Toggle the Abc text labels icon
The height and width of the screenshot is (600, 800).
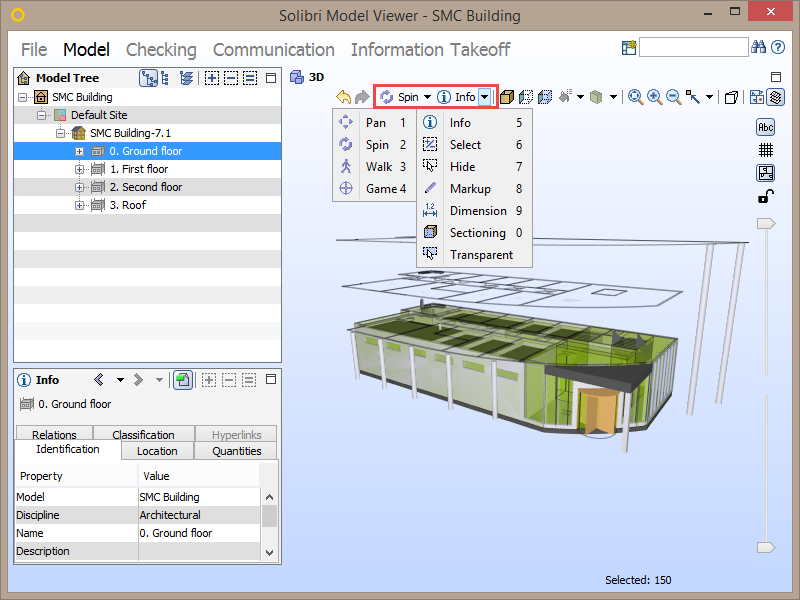[x=766, y=127]
